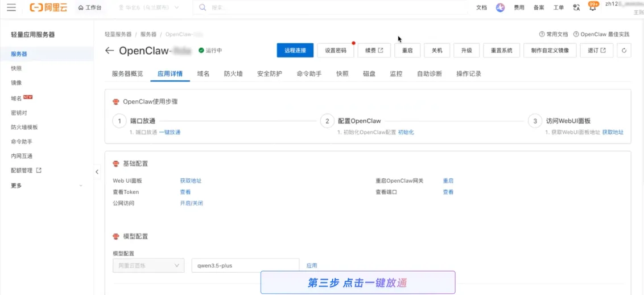
Task: Open 备案 in the top bar
Action: [x=539, y=7]
